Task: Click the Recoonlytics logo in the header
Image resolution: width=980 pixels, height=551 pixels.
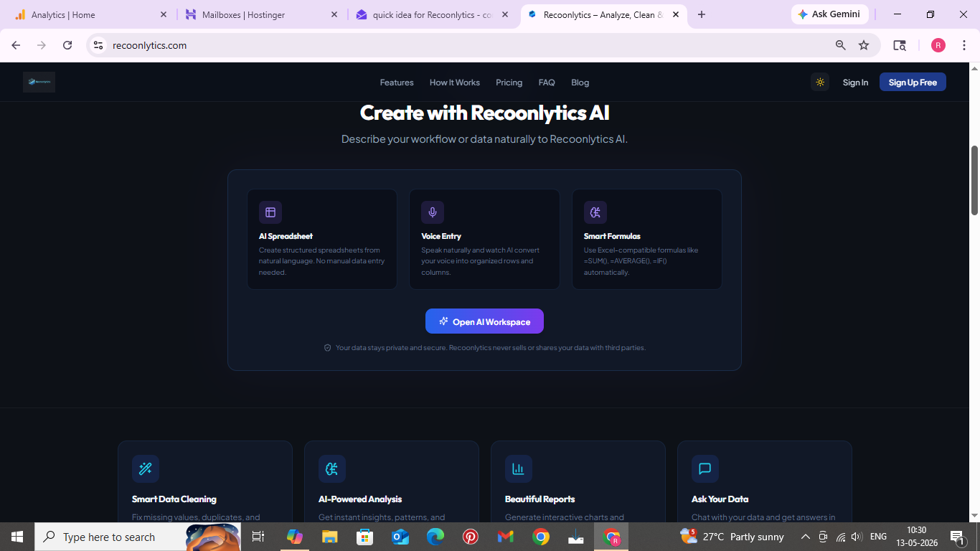Action: tap(39, 82)
